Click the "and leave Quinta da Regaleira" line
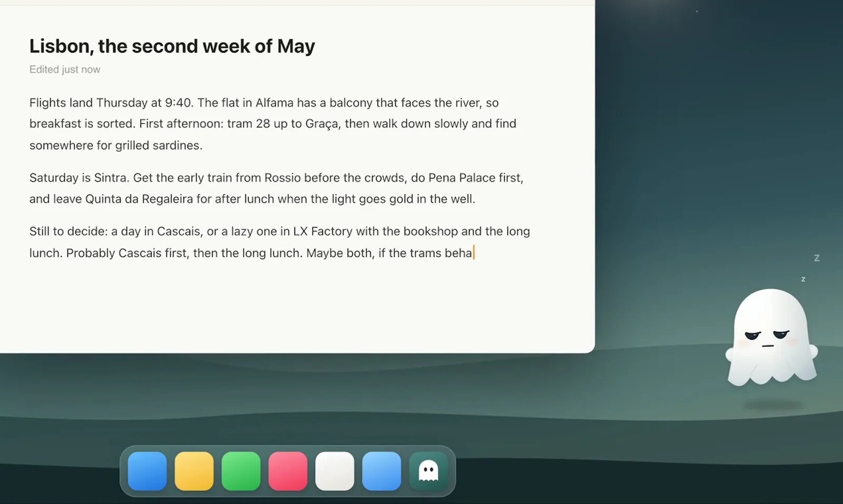 [x=252, y=199]
